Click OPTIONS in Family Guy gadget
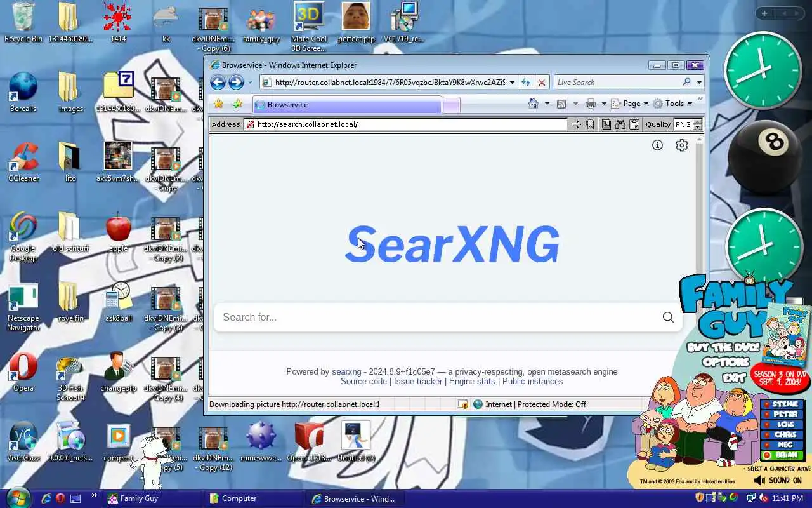The height and width of the screenshot is (508, 812). [726, 362]
